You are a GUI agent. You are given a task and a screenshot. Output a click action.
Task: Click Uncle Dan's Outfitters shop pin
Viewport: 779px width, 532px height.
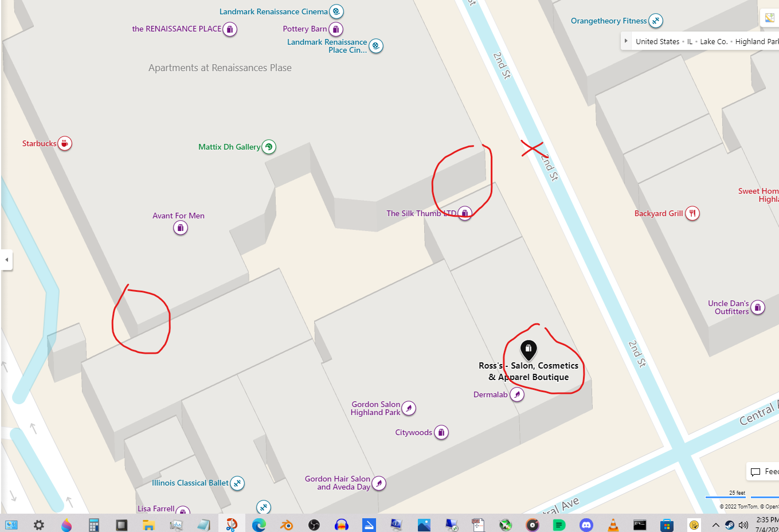758,308
